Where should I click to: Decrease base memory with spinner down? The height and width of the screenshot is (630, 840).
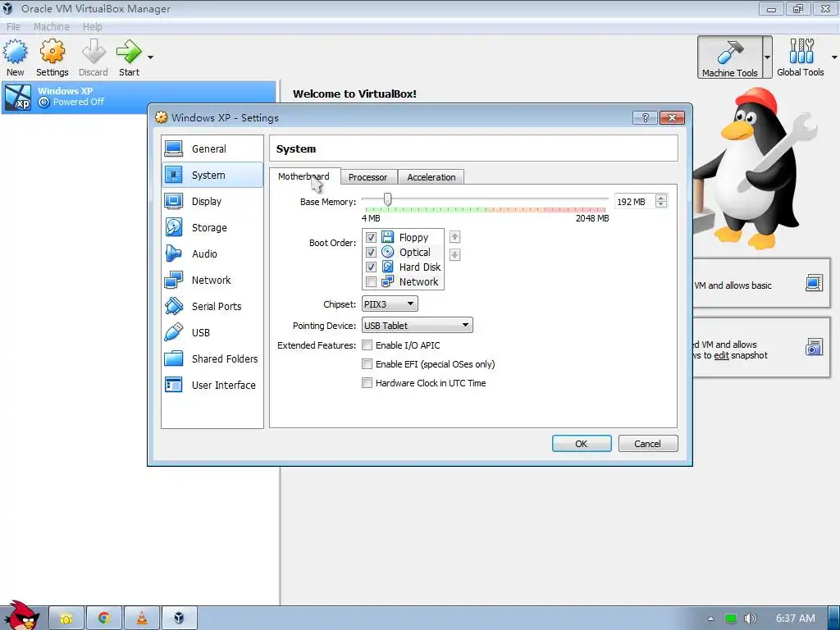pos(661,205)
